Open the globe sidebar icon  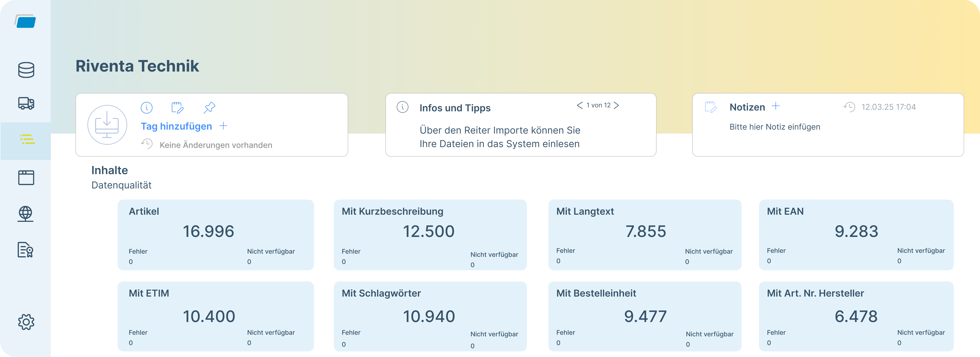tap(25, 213)
